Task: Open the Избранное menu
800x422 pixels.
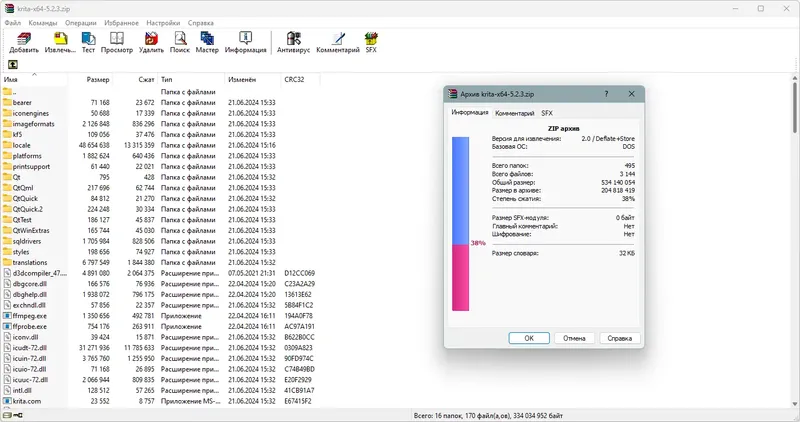Action: [x=121, y=23]
